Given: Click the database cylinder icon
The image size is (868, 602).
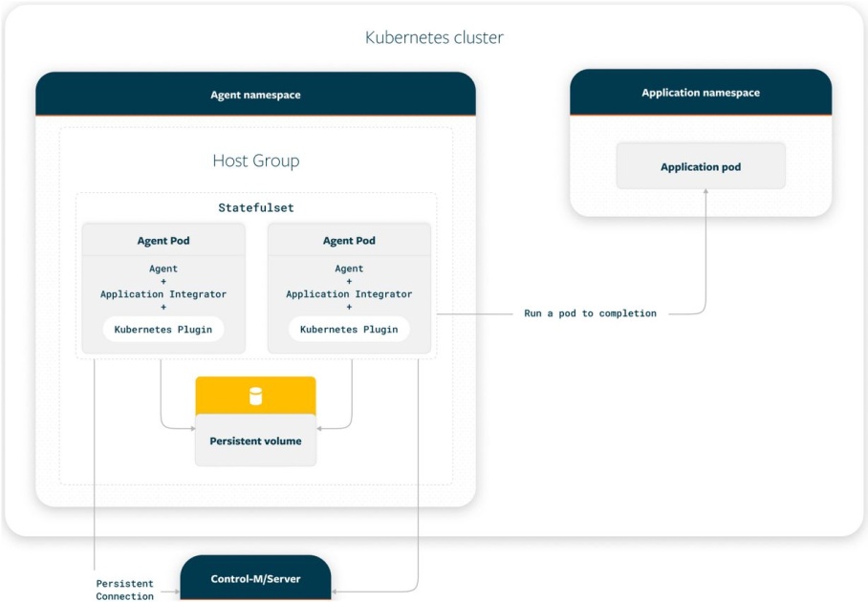Looking at the screenshot, I should tap(255, 397).
